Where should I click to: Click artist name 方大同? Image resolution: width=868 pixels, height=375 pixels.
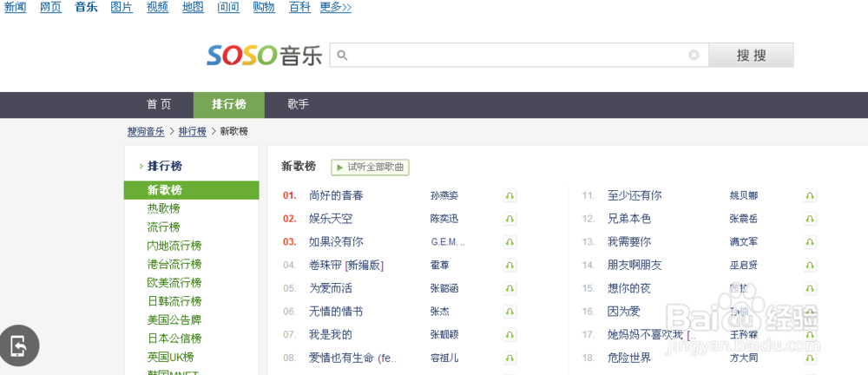(744, 358)
